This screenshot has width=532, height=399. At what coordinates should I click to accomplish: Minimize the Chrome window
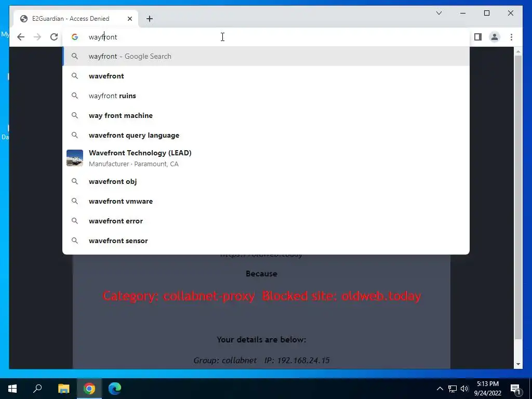tap(463, 13)
